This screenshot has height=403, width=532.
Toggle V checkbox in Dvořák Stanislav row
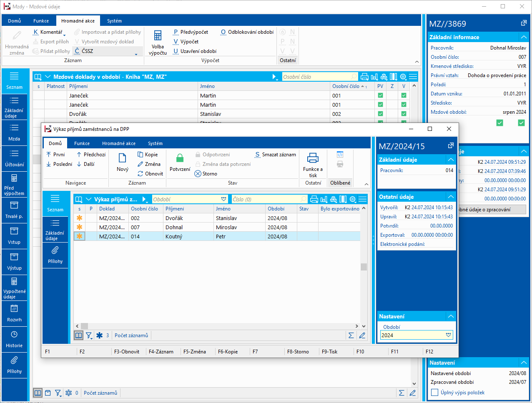404,114
